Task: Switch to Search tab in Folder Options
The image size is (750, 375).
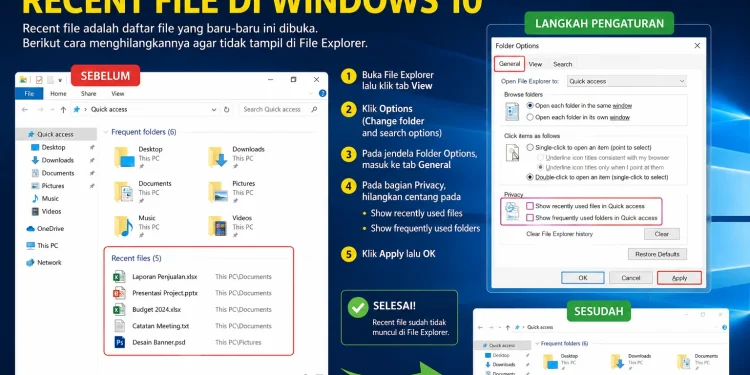Action: [562, 64]
